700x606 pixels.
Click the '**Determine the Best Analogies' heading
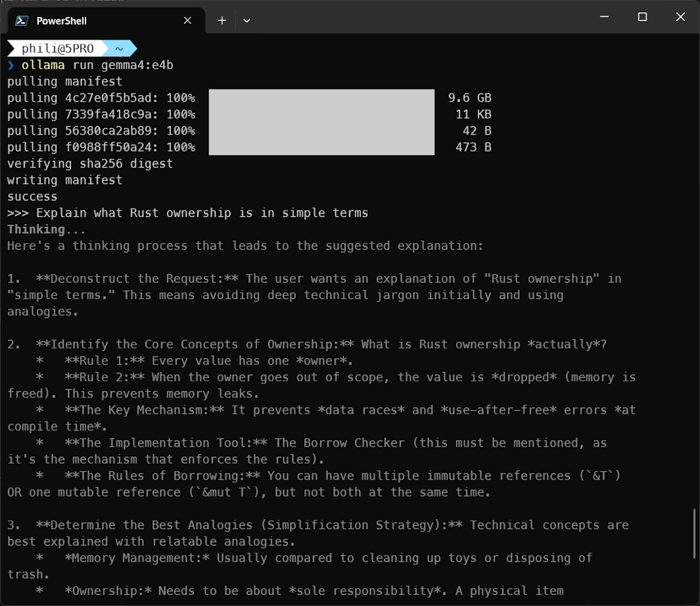click(250, 525)
